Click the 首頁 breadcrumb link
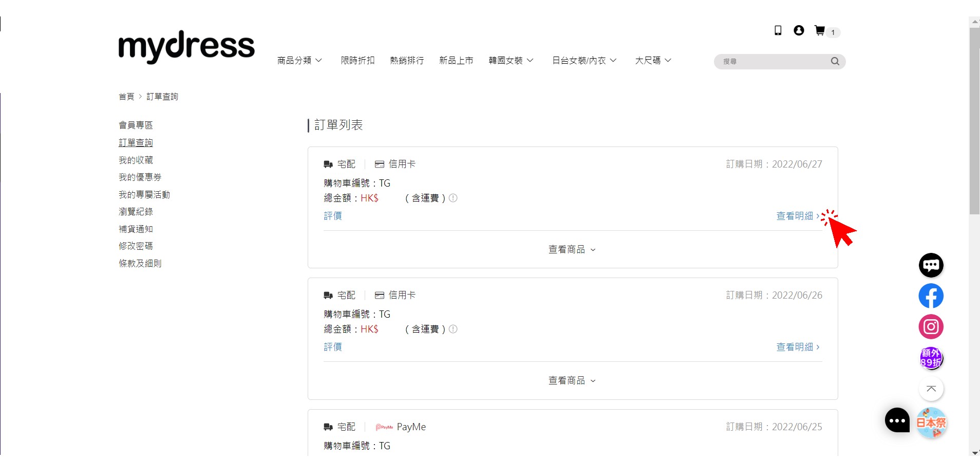 (126, 97)
